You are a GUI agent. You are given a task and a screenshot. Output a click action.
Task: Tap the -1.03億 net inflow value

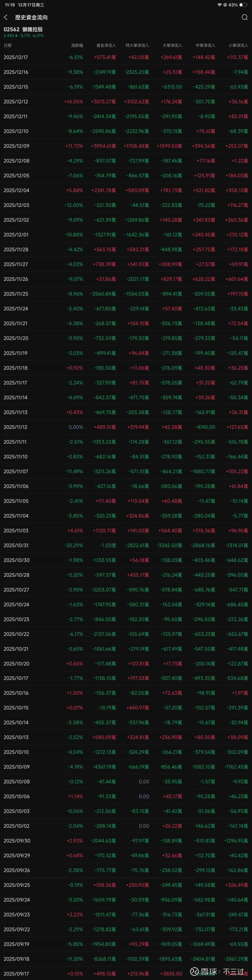[x=108, y=545]
